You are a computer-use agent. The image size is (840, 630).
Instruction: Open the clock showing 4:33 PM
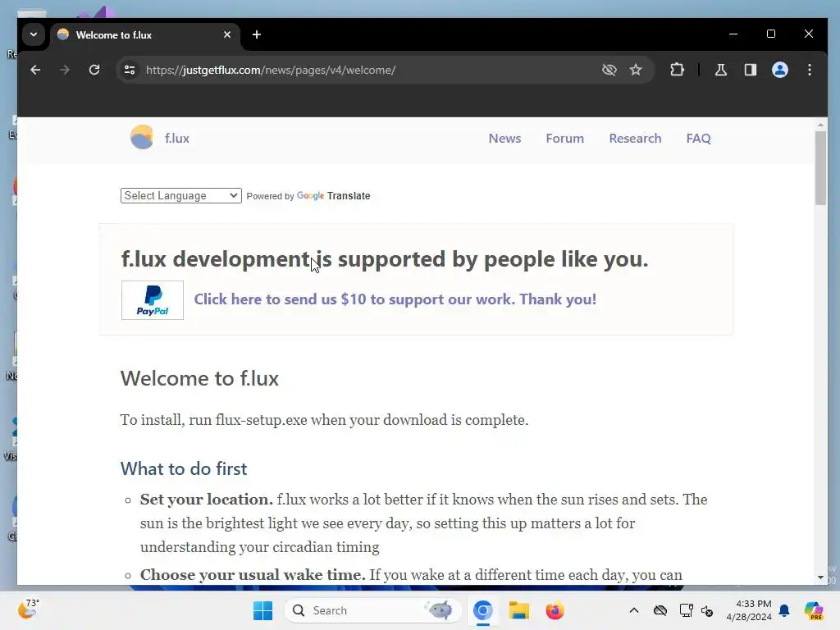(748, 610)
